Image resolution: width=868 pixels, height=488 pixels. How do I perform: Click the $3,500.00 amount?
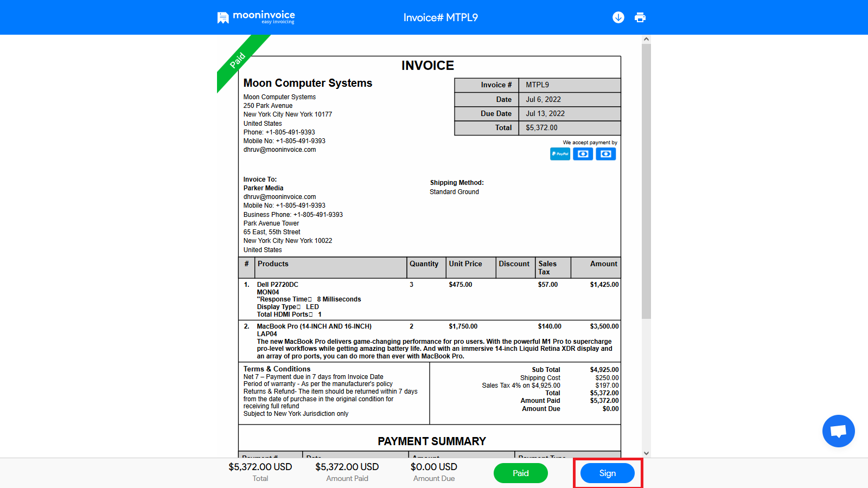pos(604,326)
